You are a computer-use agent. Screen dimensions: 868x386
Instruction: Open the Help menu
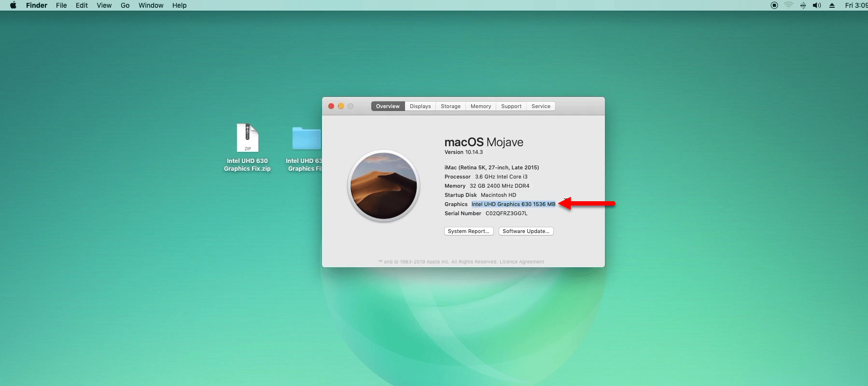pyautogui.click(x=179, y=5)
